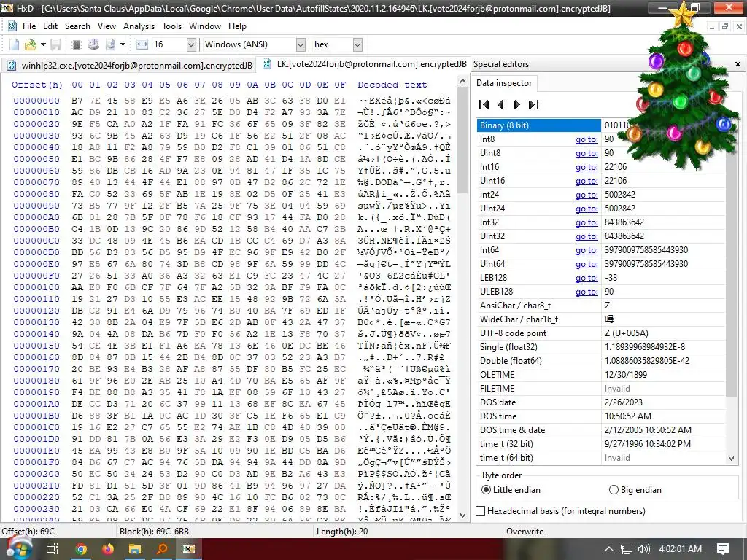Image resolution: width=747 pixels, height=560 pixels.
Task: Launch Chrome from the taskbar
Action: [x=81, y=549]
